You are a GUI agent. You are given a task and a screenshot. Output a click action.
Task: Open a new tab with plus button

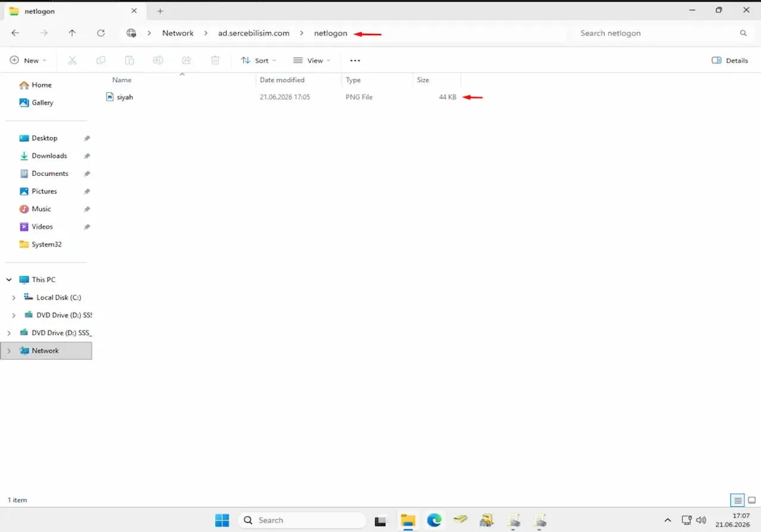point(160,11)
